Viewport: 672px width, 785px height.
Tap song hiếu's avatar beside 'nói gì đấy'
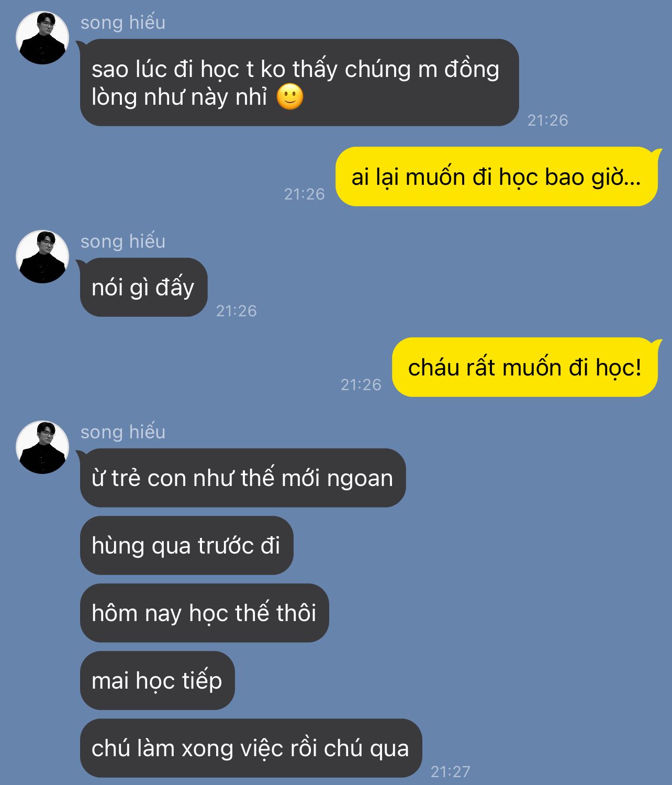pyautogui.click(x=42, y=257)
